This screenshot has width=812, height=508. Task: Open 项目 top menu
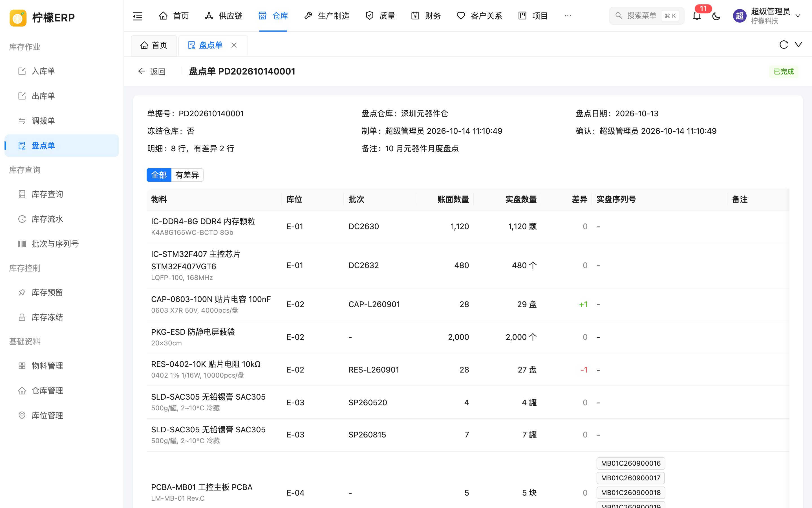[533, 16]
